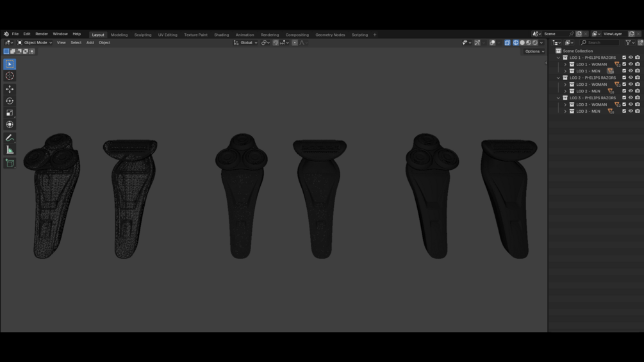644x362 pixels.
Task: Click the Add Workspace plus icon
Action: 375,35
